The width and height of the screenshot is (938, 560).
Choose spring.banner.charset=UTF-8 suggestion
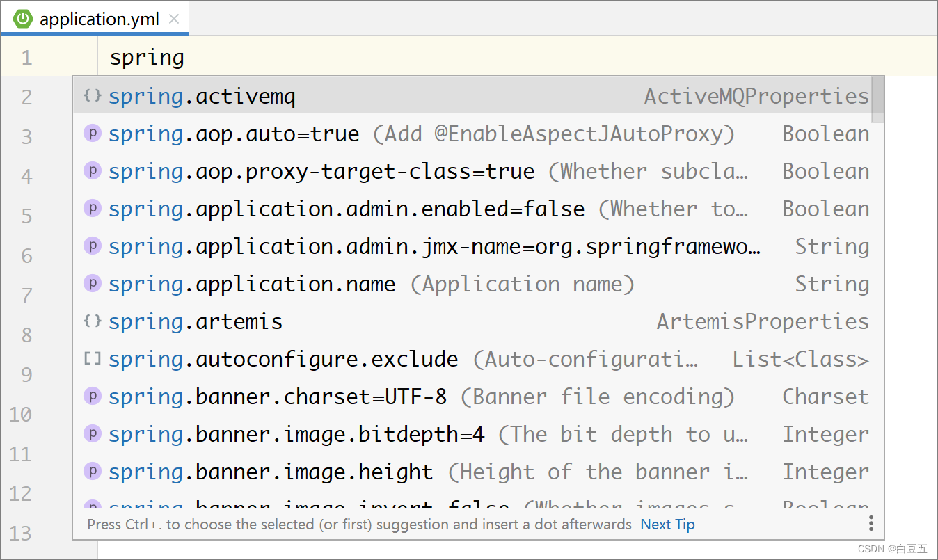coord(473,396)
